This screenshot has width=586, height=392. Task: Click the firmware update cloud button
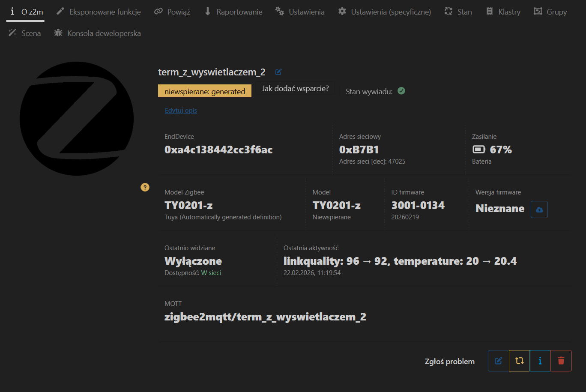pos(539,209)
